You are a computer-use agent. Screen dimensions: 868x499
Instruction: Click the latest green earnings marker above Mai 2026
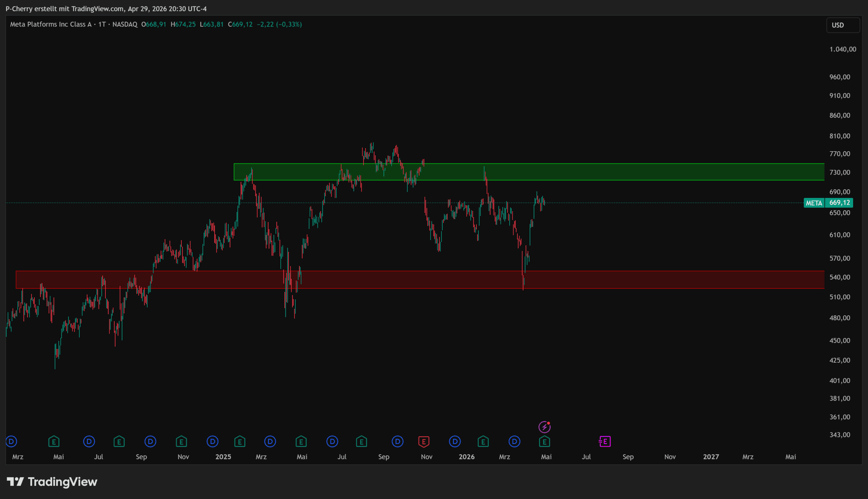click(x=544, y=442)
